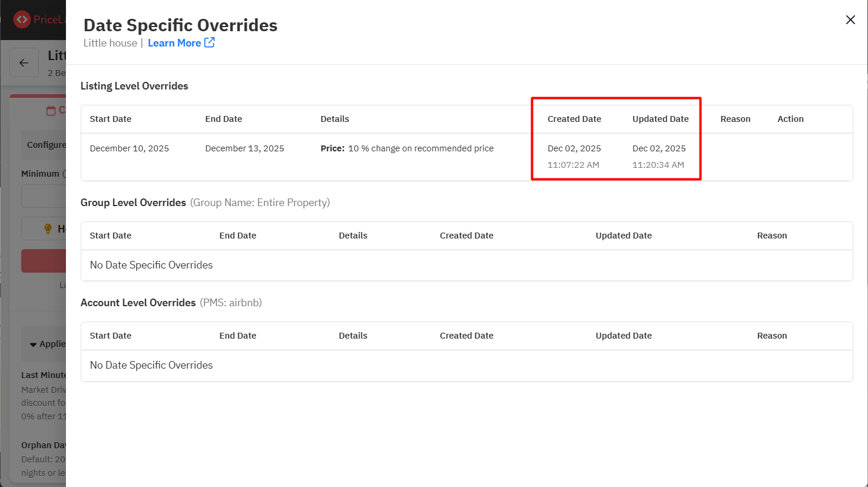Image resolution: width=868 pixels, height=487 pixels.
Task: Select the Configure tab in the background
Action: pyautogui.click(x=46, y=145)
